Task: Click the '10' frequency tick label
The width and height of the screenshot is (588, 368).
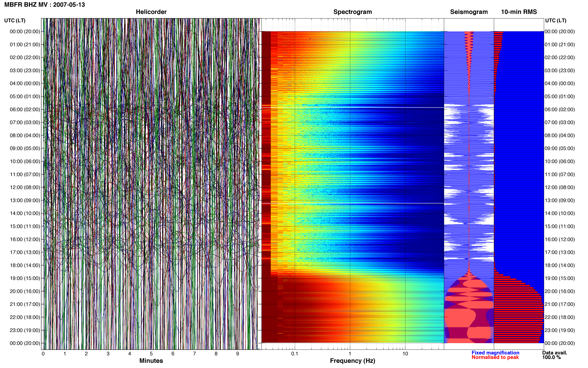Action: (405, 354)
